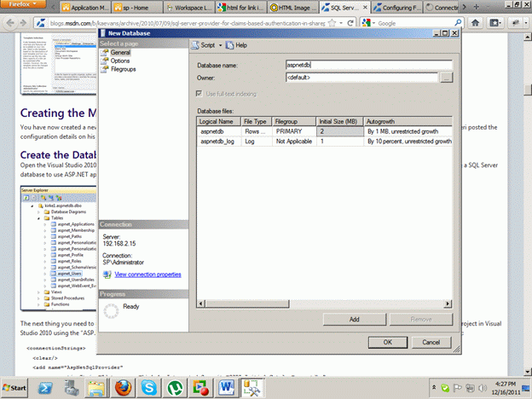Image resolution: width=532 pixels, height=399 pixels.
Task: Click the Initial Size (MB) column header
Action: 339,121
